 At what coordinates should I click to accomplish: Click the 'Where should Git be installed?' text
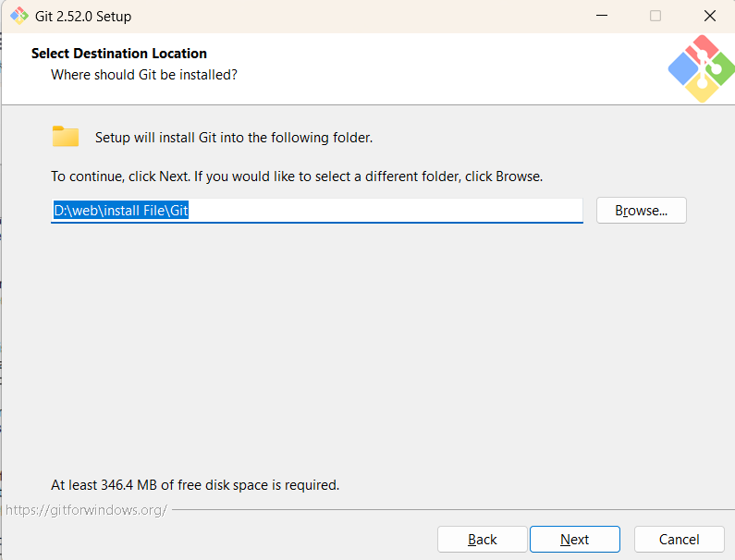point(144,75)
